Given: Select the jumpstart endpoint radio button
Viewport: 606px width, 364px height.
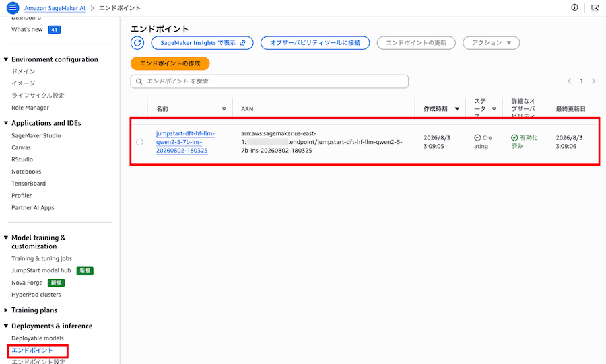Looking at the screenshot, I should (x=139, y=142).
